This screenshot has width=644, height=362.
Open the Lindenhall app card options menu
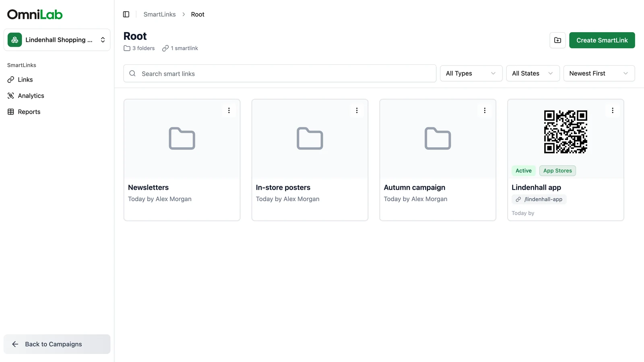[x=613, y=110]
